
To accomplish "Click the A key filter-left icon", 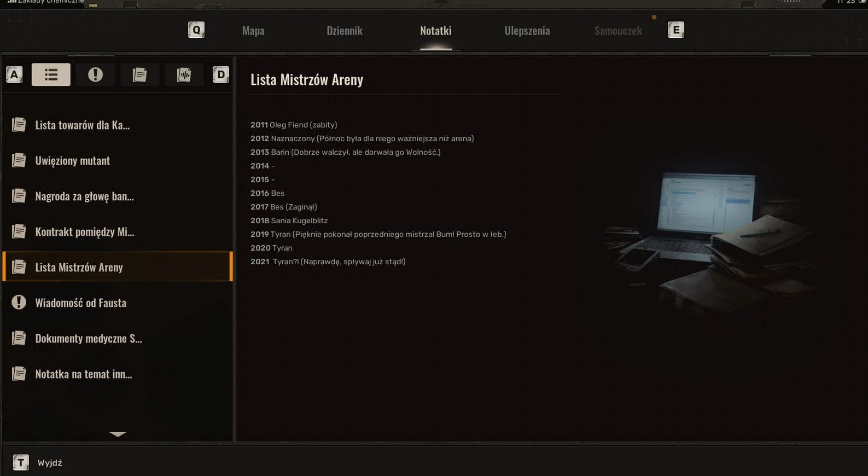I will 14,74.
